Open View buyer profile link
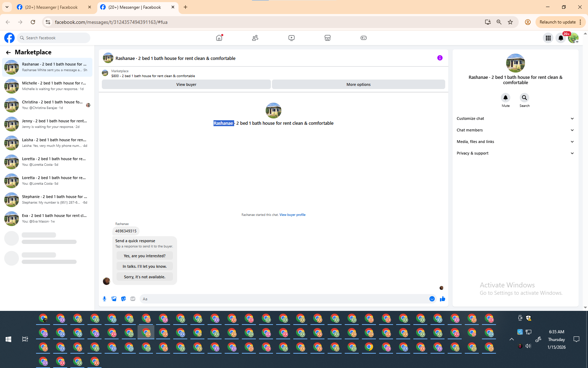This screenshot has height=368, width=588. click(292, 215)
